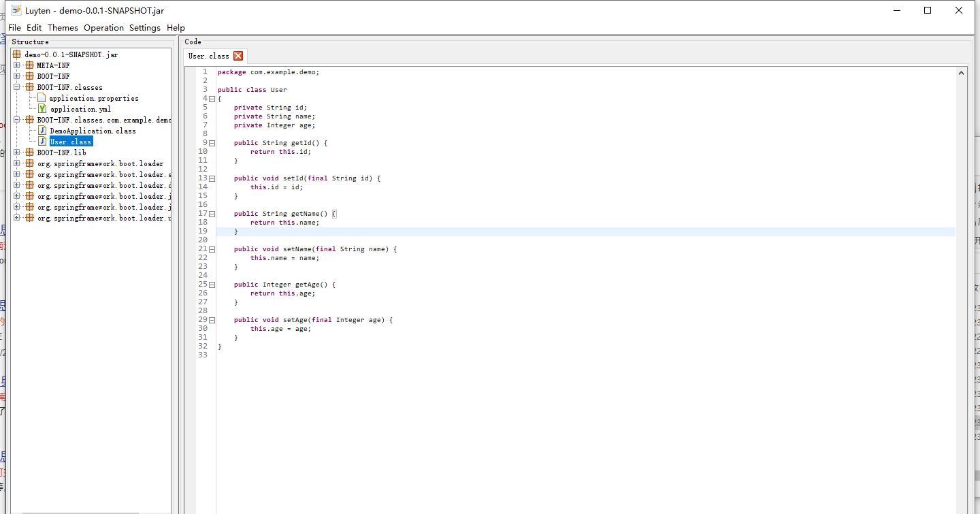Select application.properties in the tree
Image resolution: width=980 pixels, height=514 pixels.
pos(94,98)
